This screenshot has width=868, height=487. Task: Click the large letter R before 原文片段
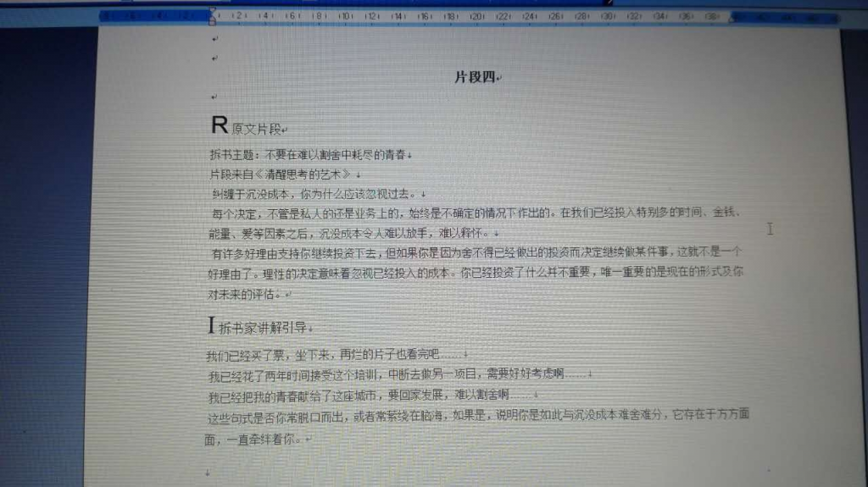(220, 125)
